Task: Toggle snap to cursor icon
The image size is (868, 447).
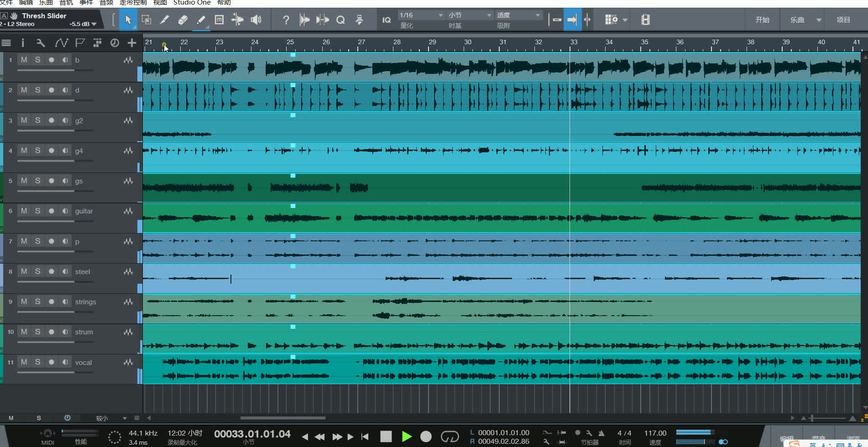Action: tap(587, 20)
